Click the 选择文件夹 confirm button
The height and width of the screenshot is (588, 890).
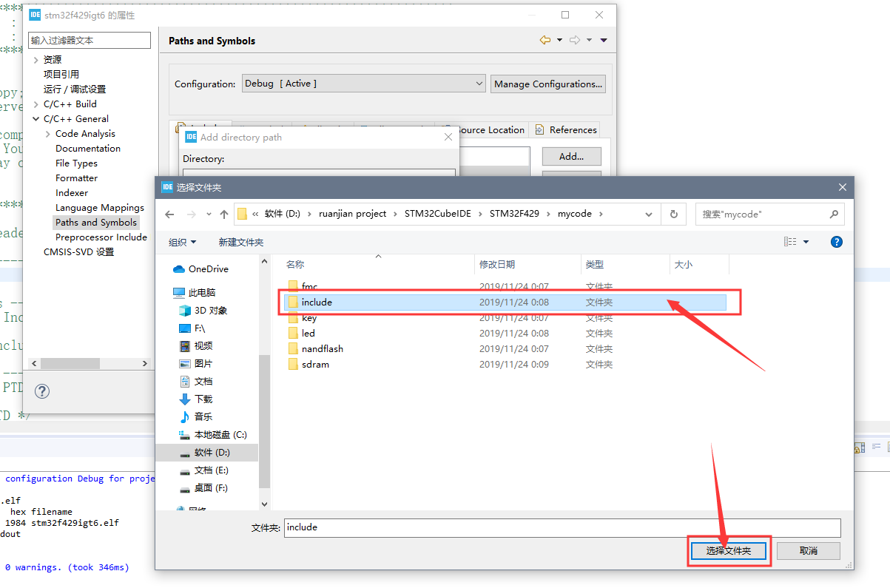coord(728,550)
